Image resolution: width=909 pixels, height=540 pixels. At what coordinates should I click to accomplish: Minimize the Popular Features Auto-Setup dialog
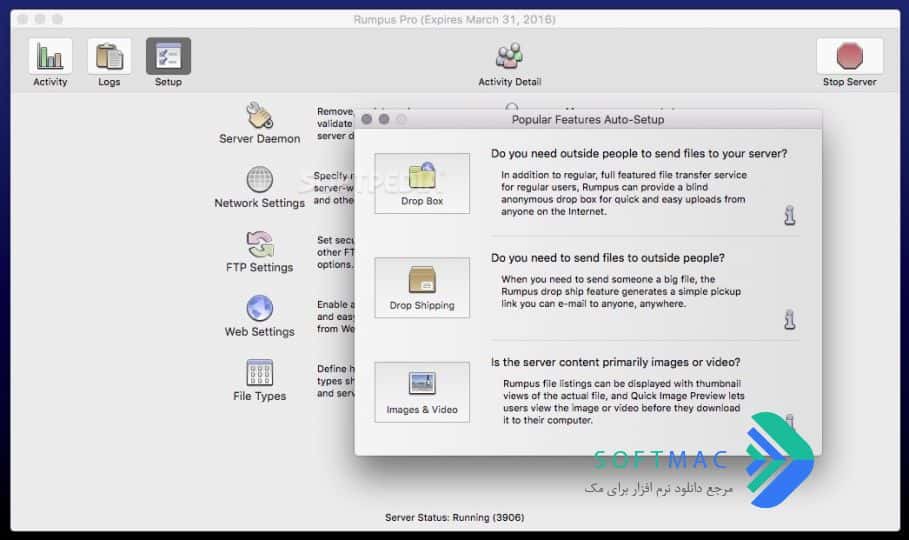tap(384, 119)
